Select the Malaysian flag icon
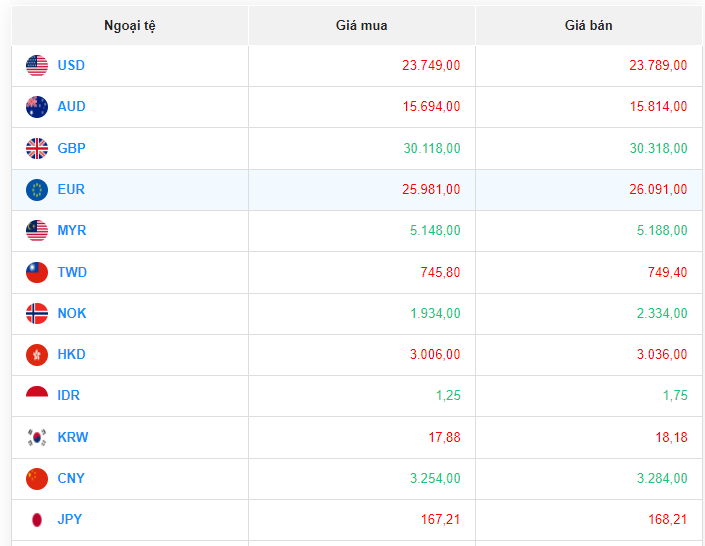This screenshot has height=546, width=705. [x=37, y=231]
